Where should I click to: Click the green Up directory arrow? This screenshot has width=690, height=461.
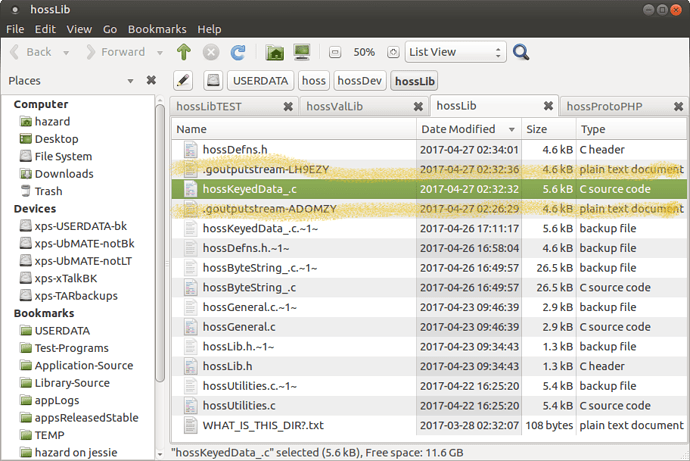pos(184,52)
